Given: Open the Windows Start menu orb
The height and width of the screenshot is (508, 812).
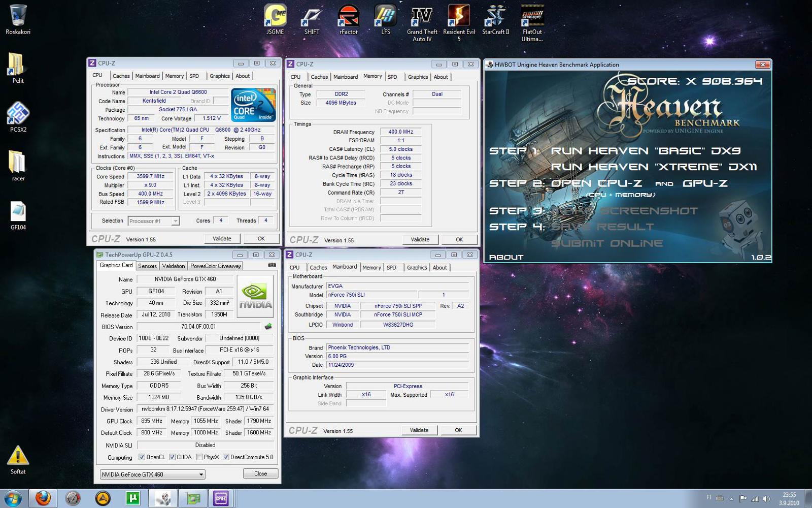Looking at the screenshot, I should [x=12, y=498].
